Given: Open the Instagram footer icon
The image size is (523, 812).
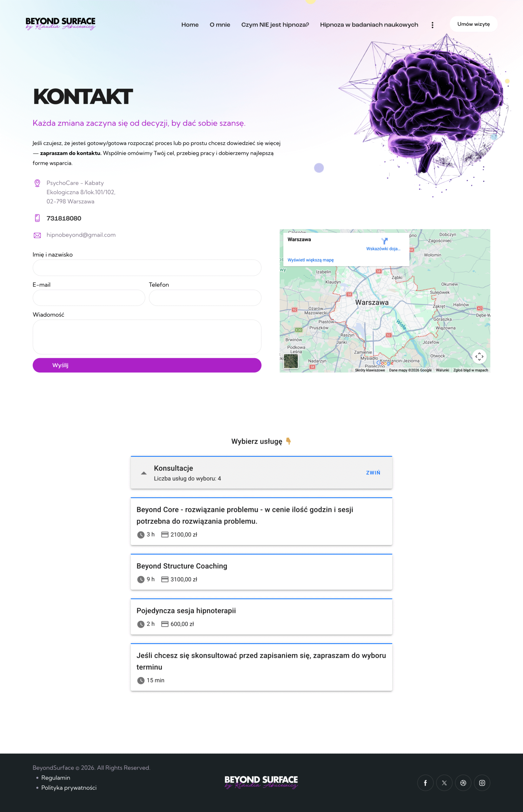Looking at the screenshot, I should (x=482, y=783).
